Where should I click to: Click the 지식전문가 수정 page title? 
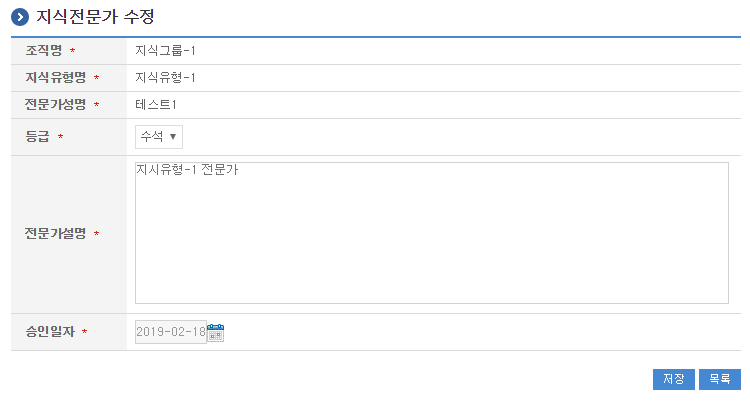point(94,17)
